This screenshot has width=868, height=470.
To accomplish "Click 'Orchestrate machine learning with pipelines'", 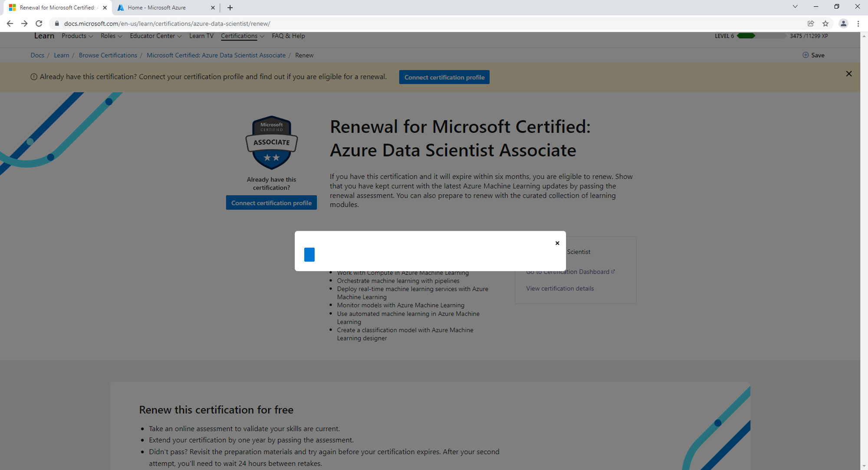I will point(398,281).
